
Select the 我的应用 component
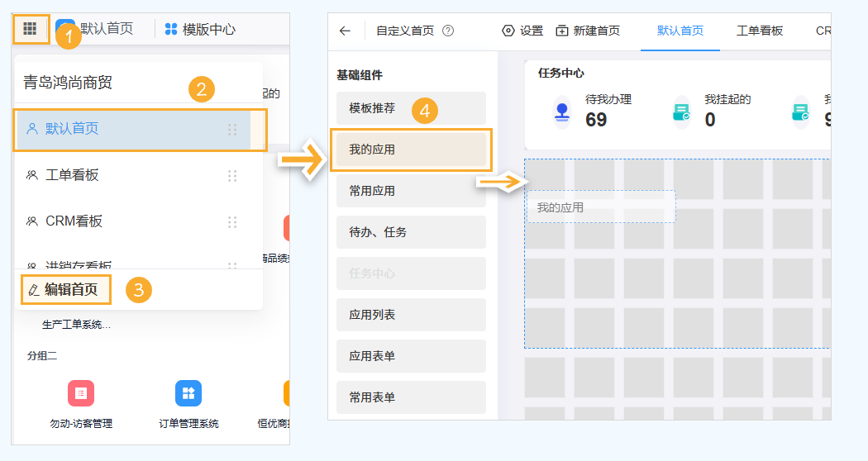click(x=412, y=150)
